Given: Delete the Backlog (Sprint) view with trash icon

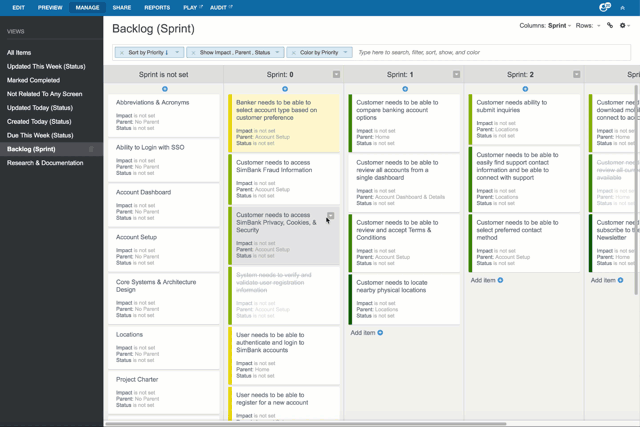Looking at the screenshot, I should pyautogui.click(x=91, y=149).
